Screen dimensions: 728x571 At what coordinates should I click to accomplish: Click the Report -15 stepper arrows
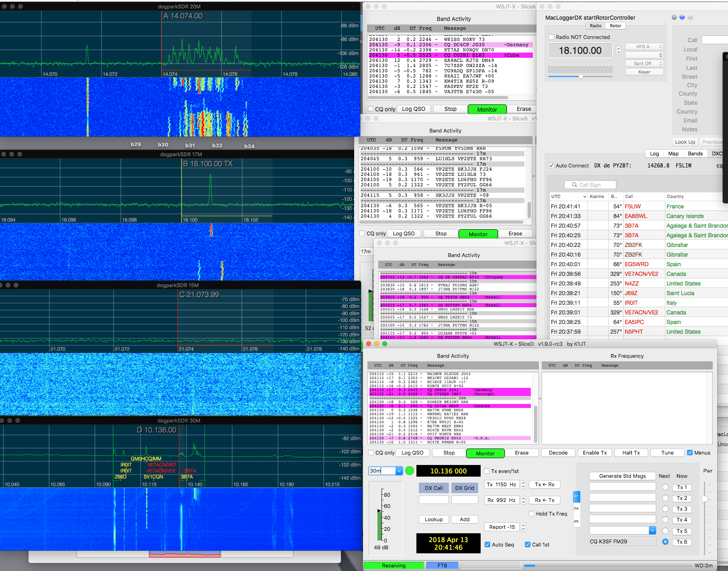click(523, 527)
